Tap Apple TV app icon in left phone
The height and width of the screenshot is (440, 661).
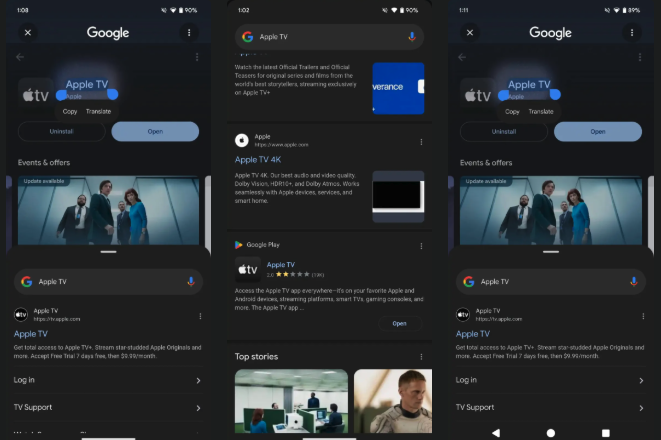[36, 96]
